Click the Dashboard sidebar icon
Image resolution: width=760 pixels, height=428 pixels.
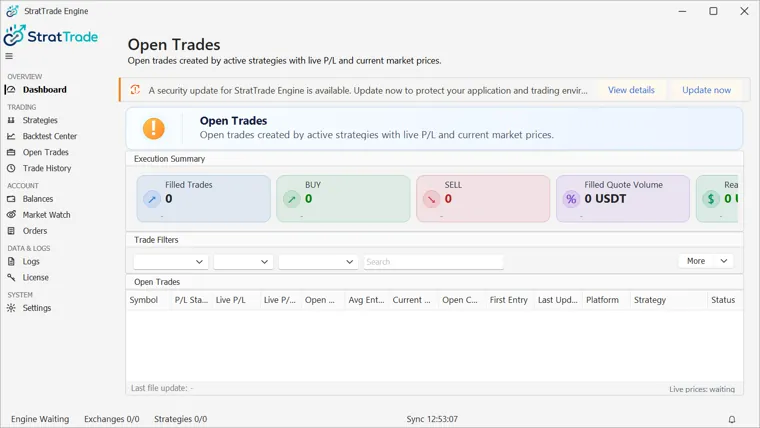click(12, 90)
